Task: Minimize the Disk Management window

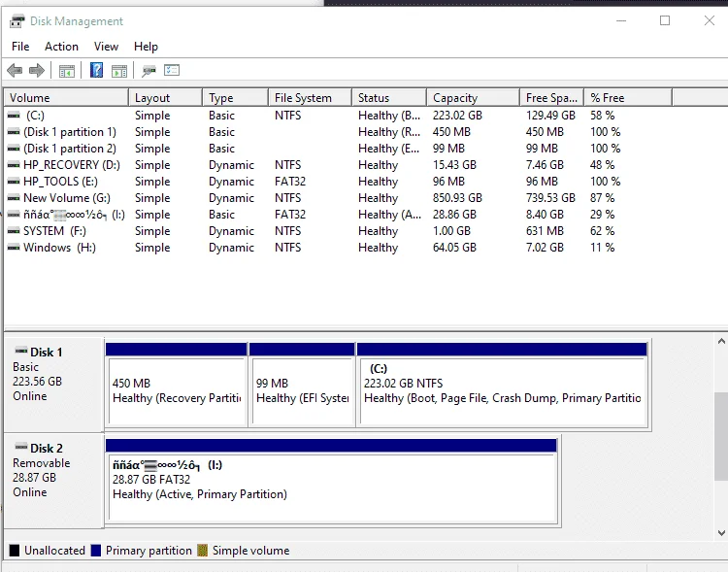Action: [621, 20]
